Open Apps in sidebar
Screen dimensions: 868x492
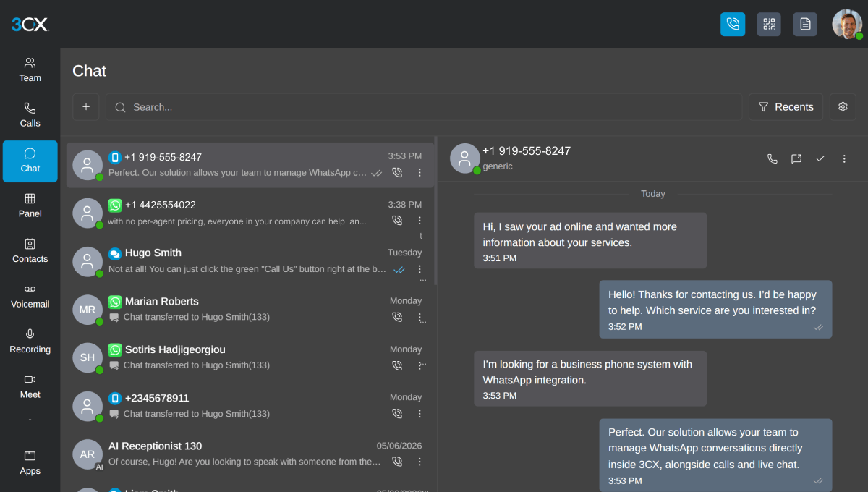click(30, 463)
